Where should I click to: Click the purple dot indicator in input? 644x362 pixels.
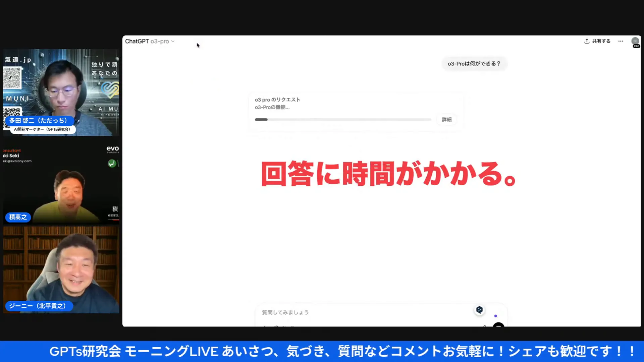495,316
